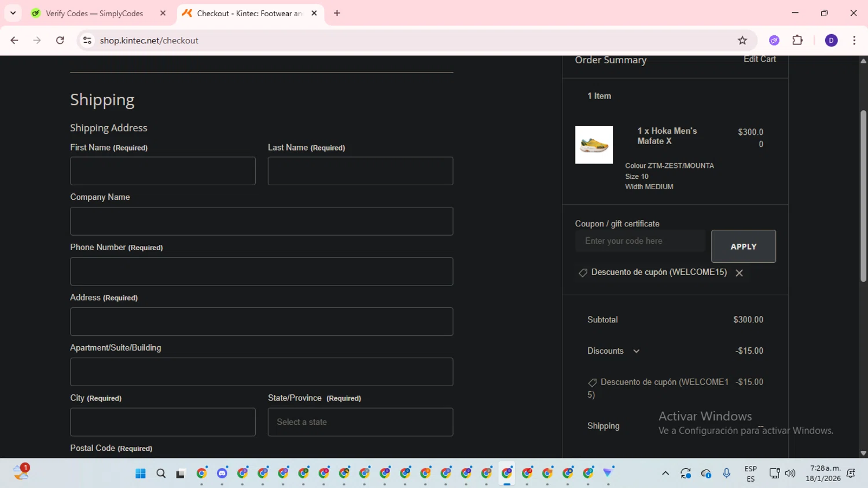The height and width of the screenshot is (488, 868).
Task: Open the weather widget with notification badge
Action: [x=21, y=472]
